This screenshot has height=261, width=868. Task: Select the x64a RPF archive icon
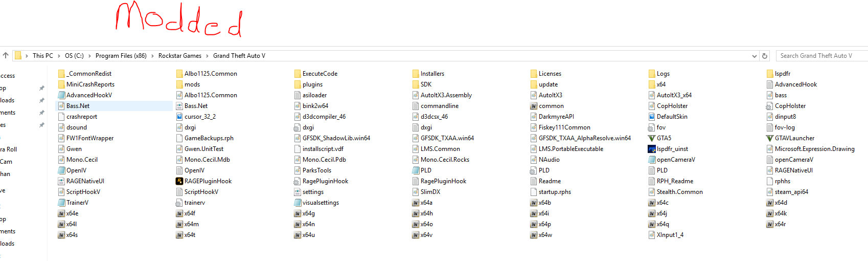pos(416,203)
